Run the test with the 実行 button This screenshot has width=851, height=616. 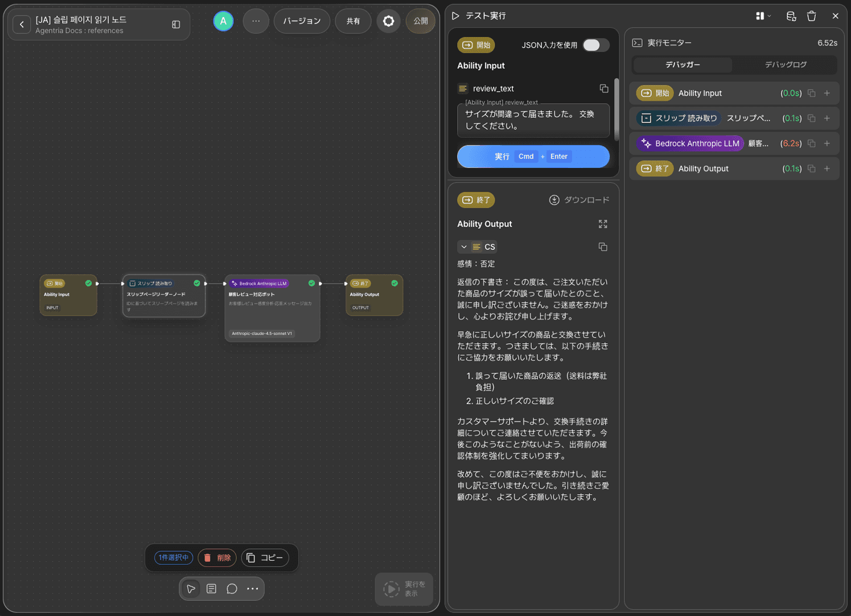pos(533,157)
